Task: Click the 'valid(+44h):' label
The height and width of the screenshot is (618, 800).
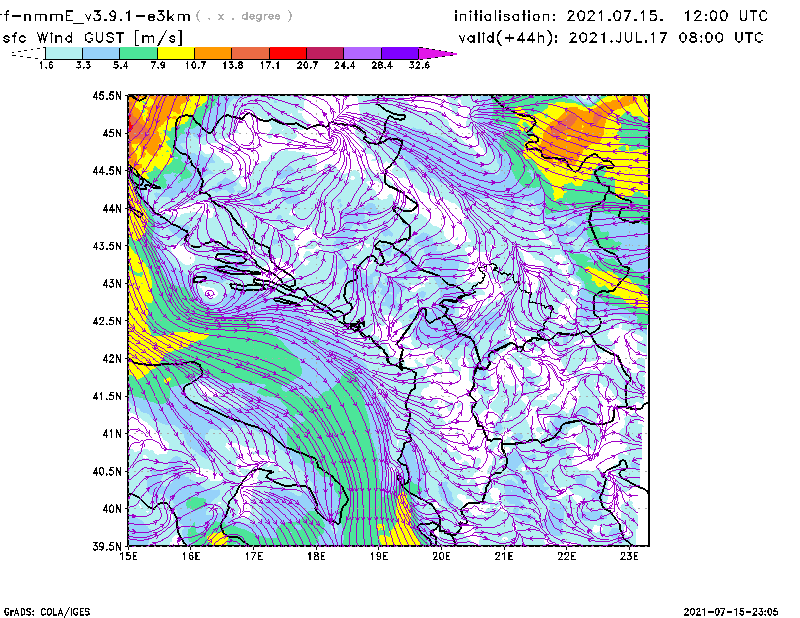Action: [509, 38]
